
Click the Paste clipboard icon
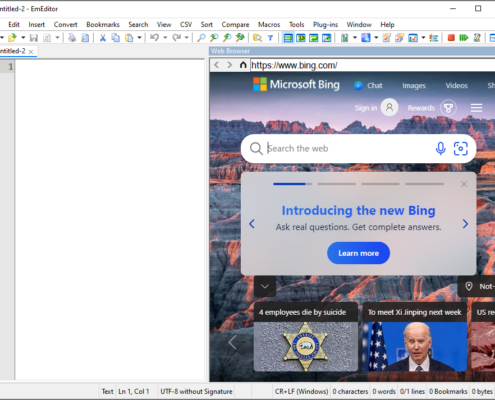click(x=129, y=38)
